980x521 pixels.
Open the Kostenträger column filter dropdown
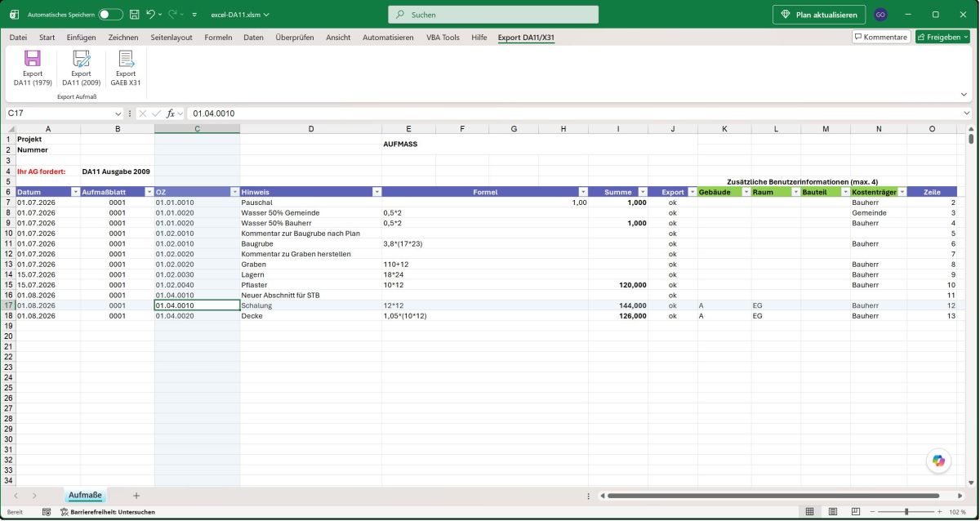[902, 192]
